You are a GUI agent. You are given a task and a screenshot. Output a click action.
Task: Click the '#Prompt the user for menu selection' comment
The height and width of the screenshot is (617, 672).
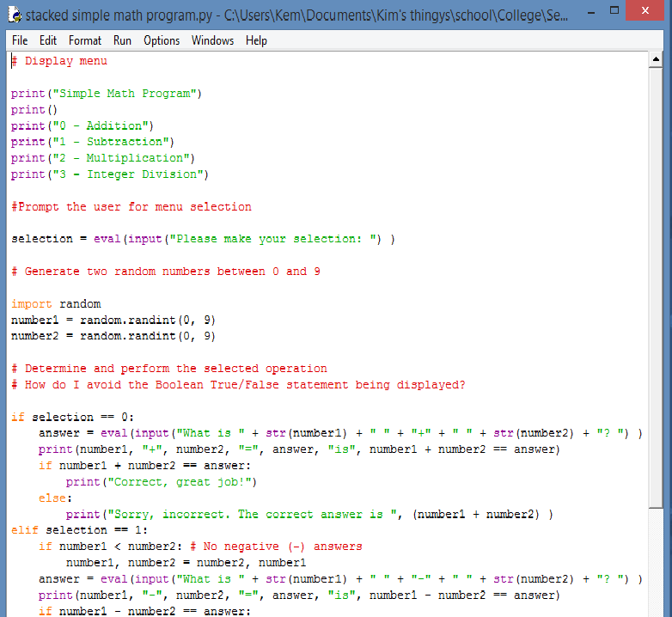(131, 207)
